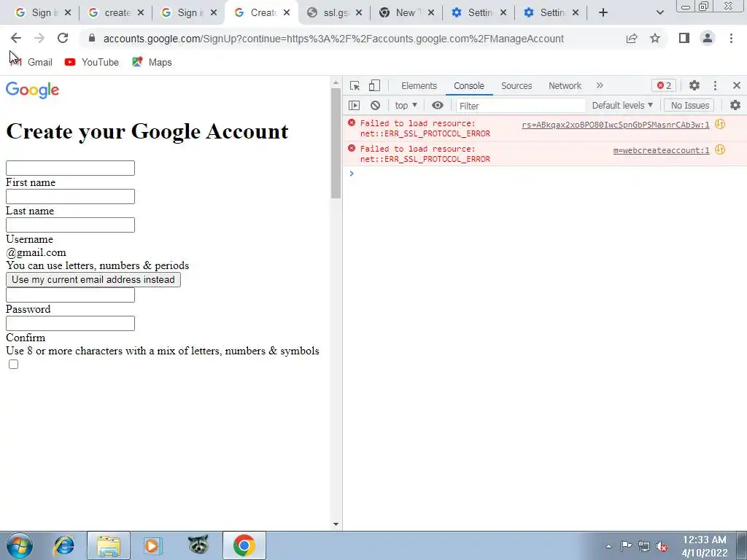Expand more DevTools tabs chevron
The width and height of the screenshot is (747, 560).
tap(600, 85)
